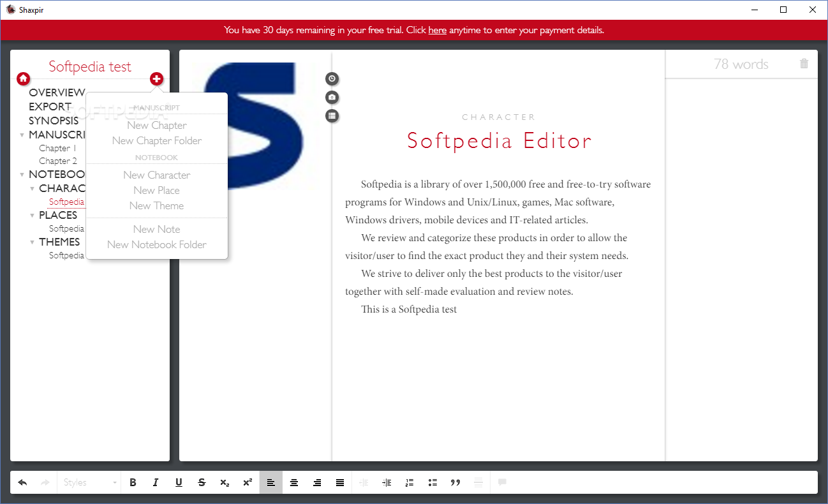
Task: Click the '78 words' counter
Action: pyautogui.click(x=741, y=64)
